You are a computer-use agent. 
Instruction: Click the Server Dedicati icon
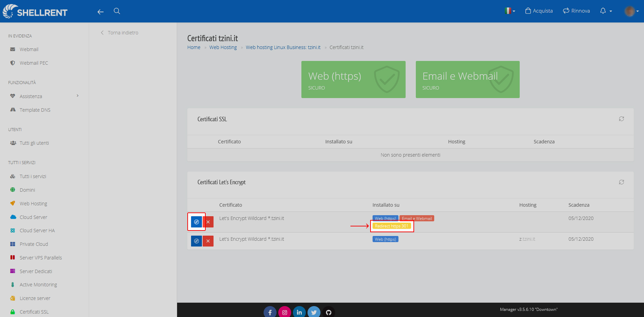13,271
